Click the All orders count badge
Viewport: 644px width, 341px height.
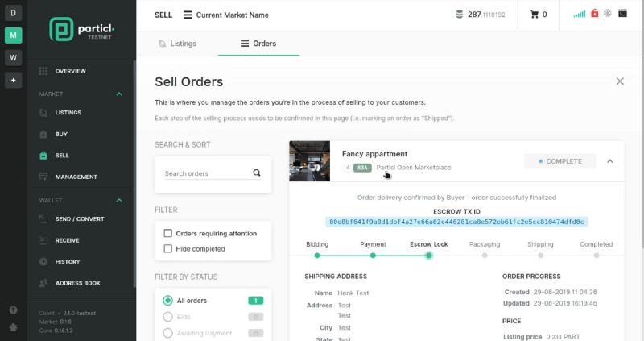[255, 301]
